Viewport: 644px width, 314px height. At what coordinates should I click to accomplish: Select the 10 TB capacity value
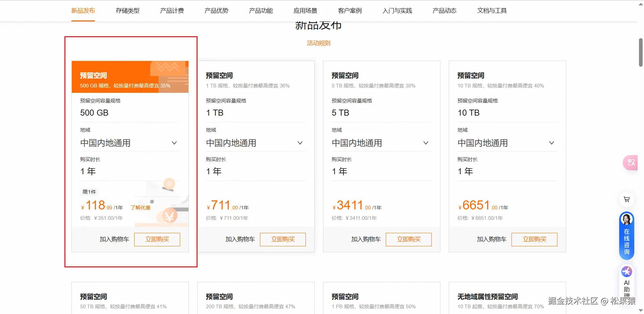(469, 113)
